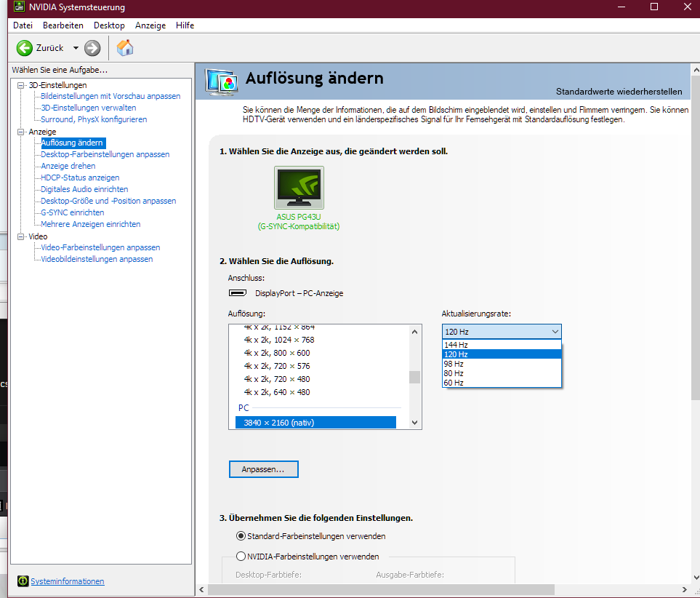
Task: Click the NVIDIA app icon in title bar
Action: (x=19, y=7)
